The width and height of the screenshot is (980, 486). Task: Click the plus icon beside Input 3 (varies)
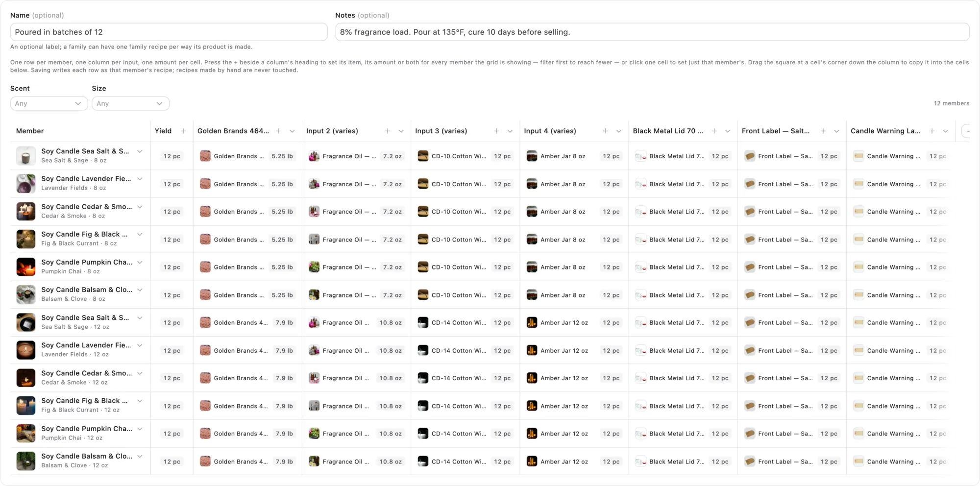tap(496, 131)
